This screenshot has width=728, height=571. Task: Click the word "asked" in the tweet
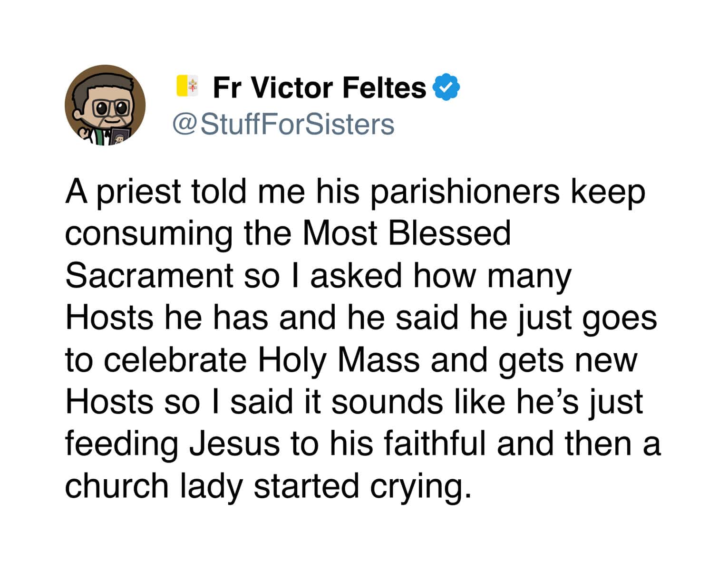[356, 275]
